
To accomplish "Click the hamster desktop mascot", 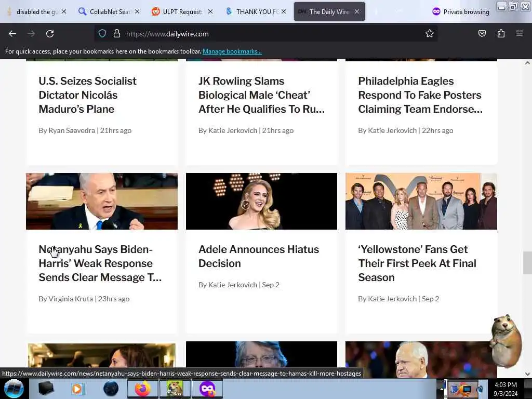I will click(506, 340).
